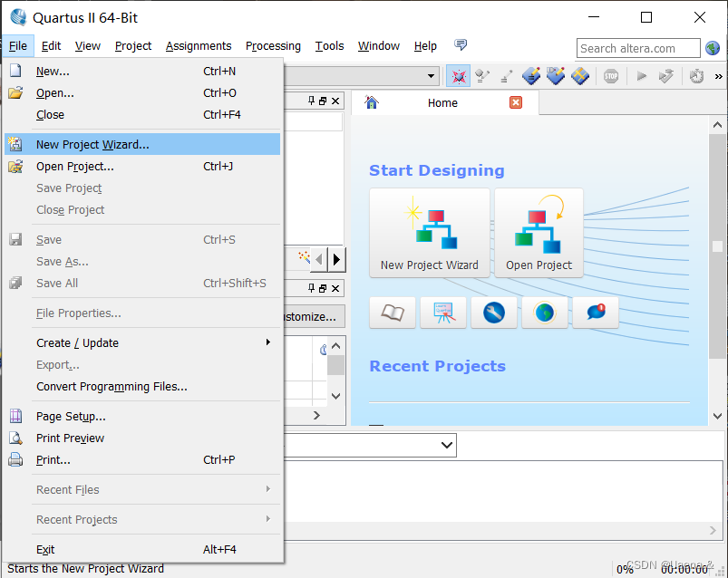Open the support wrench icon on Home page
The height and width of the screenshot is (578, 728).
494,313
